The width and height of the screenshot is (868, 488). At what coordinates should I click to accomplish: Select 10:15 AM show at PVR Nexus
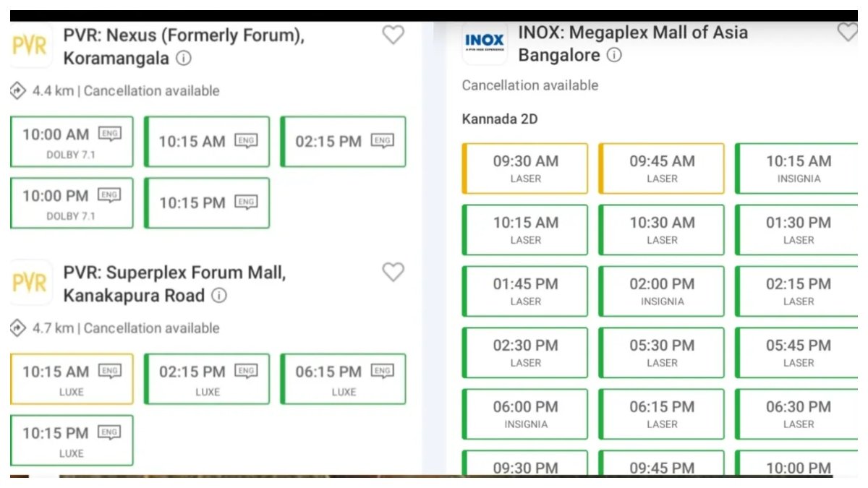click(x=207, y=142)
